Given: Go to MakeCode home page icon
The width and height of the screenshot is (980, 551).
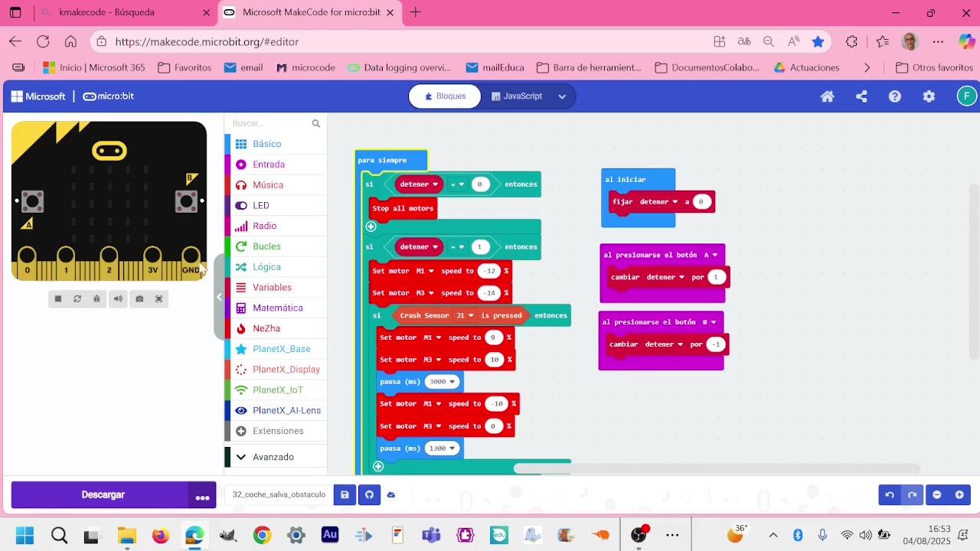Looking at the screenshot, I should (827, 96).
